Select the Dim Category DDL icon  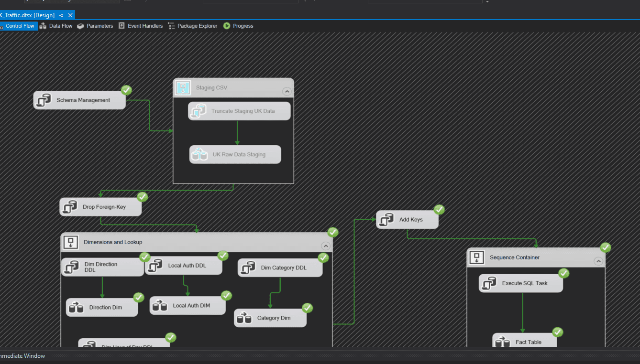click(248, 268)
